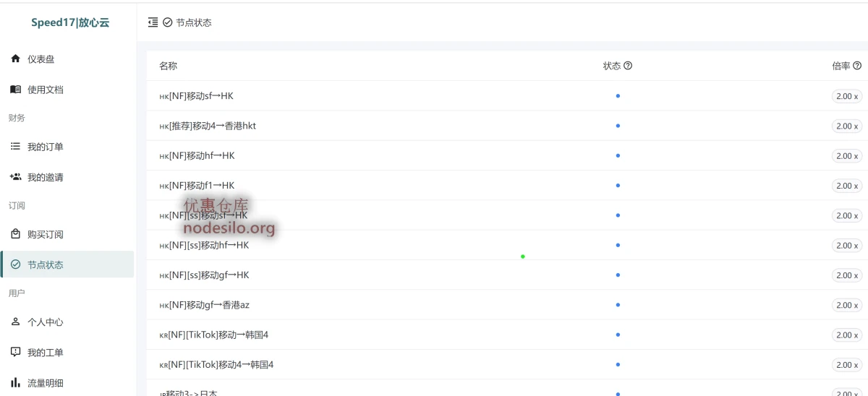The width and height of the screenshot is (868, 396).
Task: Click the 名称 column header
Action: click(x=168, y=66)
